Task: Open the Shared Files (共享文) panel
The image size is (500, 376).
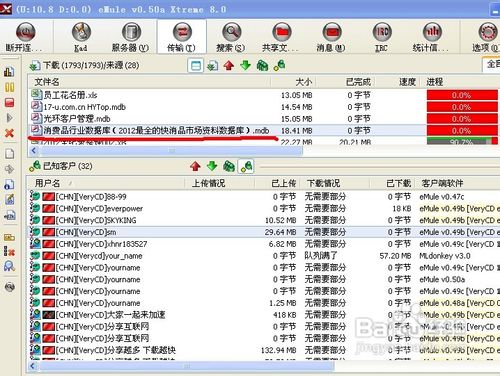Action: (282, 37)
